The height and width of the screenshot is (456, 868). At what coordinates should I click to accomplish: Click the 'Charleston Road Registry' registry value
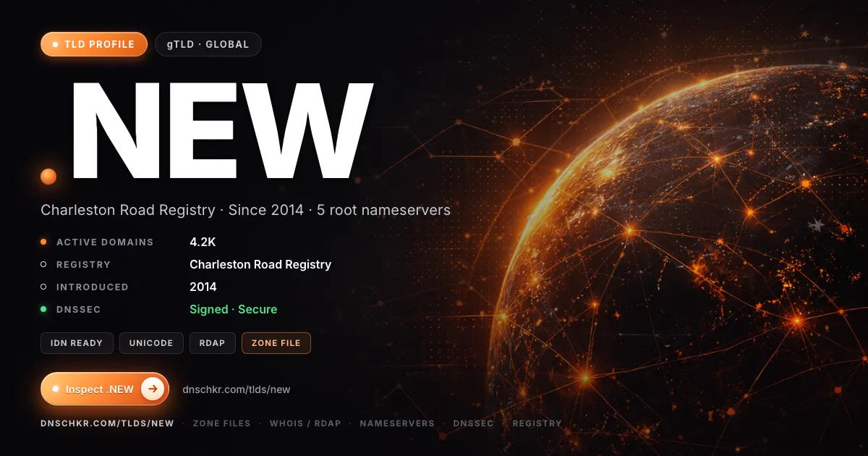[260, 264]
